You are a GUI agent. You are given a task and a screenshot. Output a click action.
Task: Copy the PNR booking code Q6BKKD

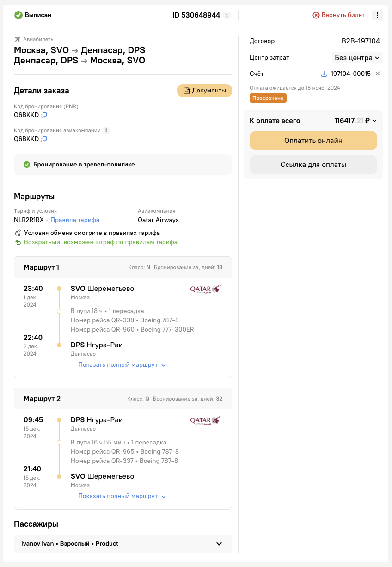[44, 115]
